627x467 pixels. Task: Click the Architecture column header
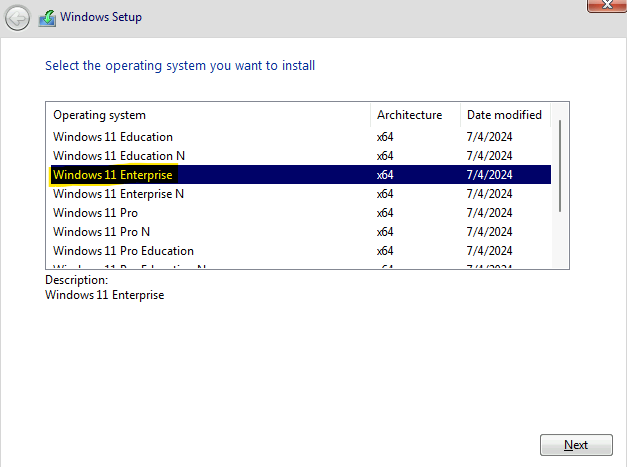point(415,115)
